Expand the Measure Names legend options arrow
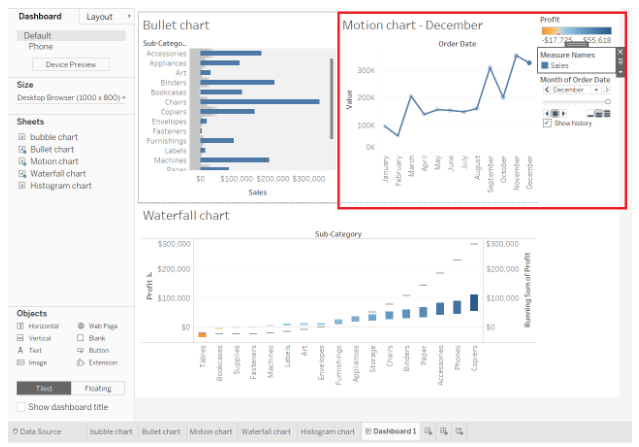 point(620,72)
